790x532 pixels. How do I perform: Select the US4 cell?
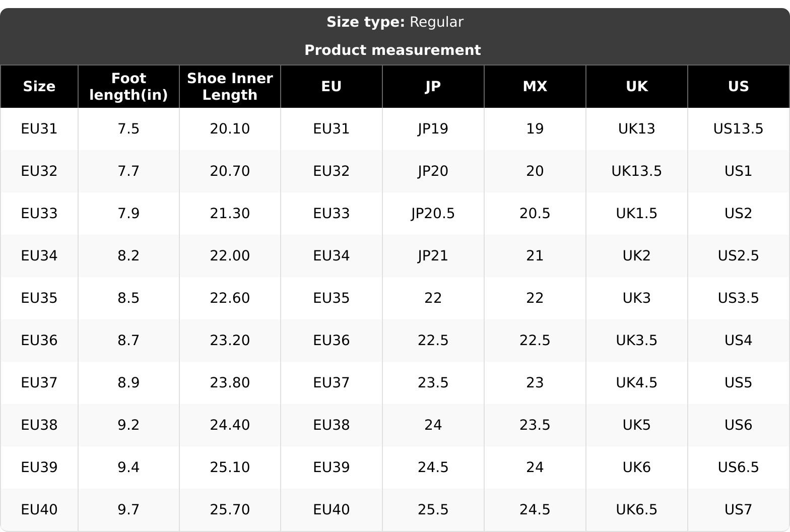[738, 341]
